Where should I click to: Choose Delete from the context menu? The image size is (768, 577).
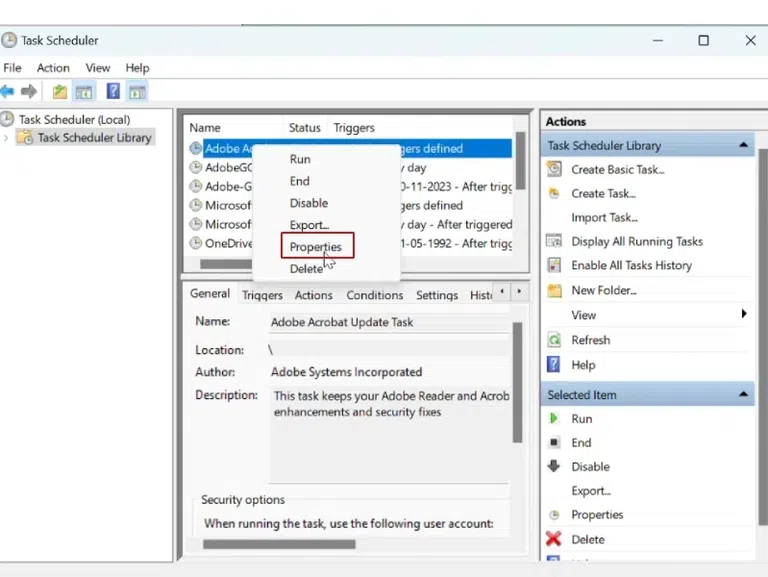coord(327,268)
